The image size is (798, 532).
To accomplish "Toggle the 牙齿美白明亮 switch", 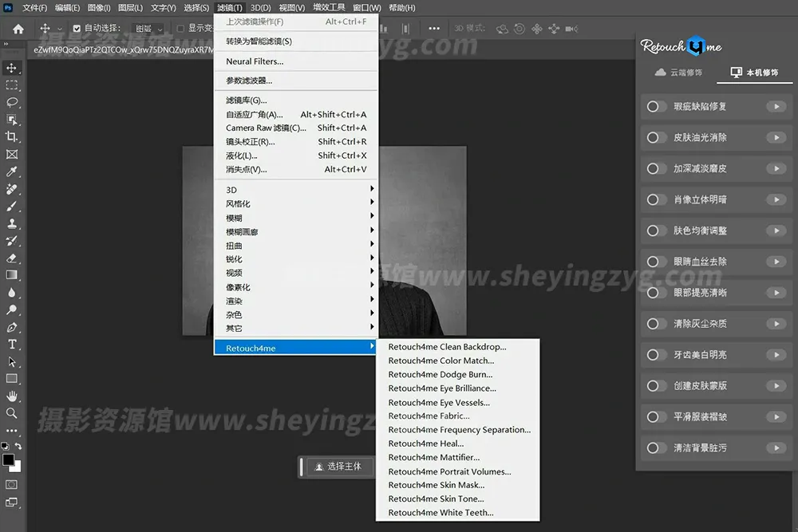I will click(x=656, y=354).
